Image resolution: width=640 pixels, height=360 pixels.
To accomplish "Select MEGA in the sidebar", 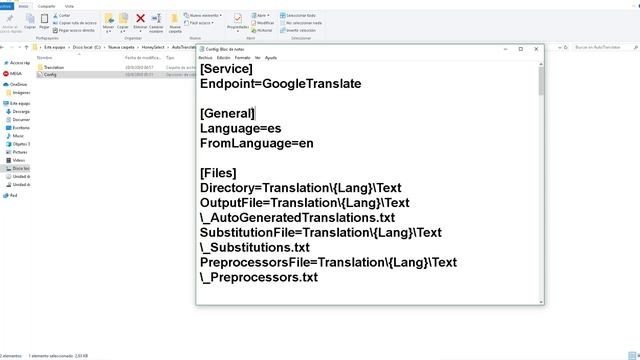I will click(13, 73).
